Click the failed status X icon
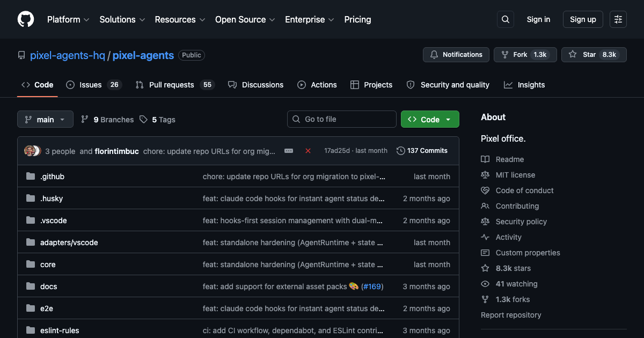Viewport: 644px width, 338px height. tap(308, 151)
